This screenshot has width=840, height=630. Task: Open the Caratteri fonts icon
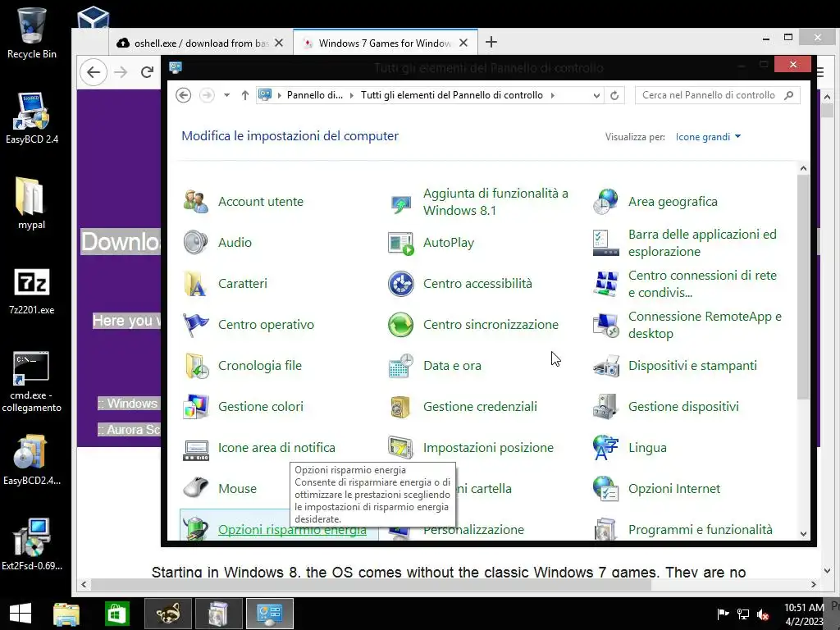tap(195, 284)
